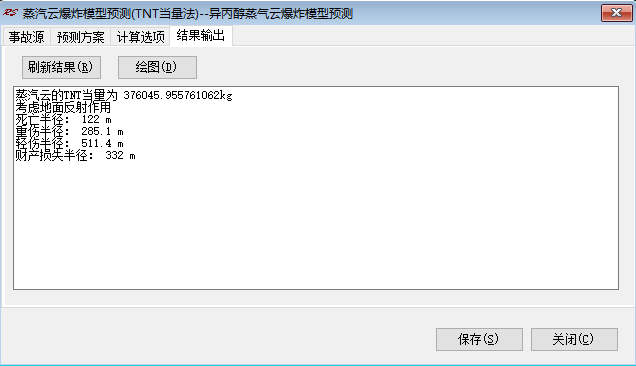Save results using the 保存(S) button
The width and height of the screenshot is (636, 366).
[x=479, y=339]
